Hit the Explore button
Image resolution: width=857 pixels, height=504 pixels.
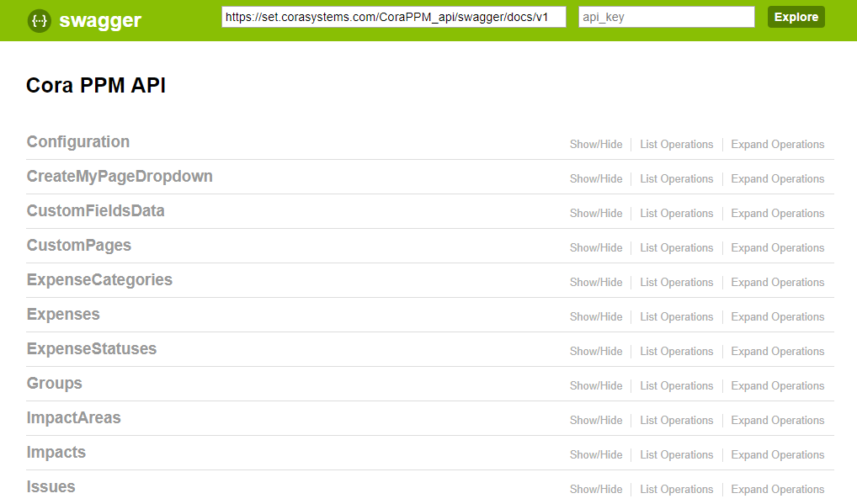796,17
